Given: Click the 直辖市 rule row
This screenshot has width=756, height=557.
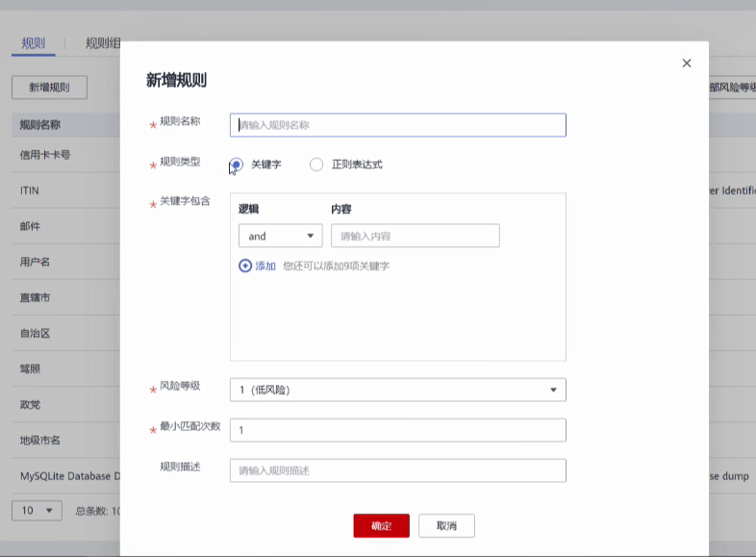Looking at the screenshot, I should [x=65, y=297].
